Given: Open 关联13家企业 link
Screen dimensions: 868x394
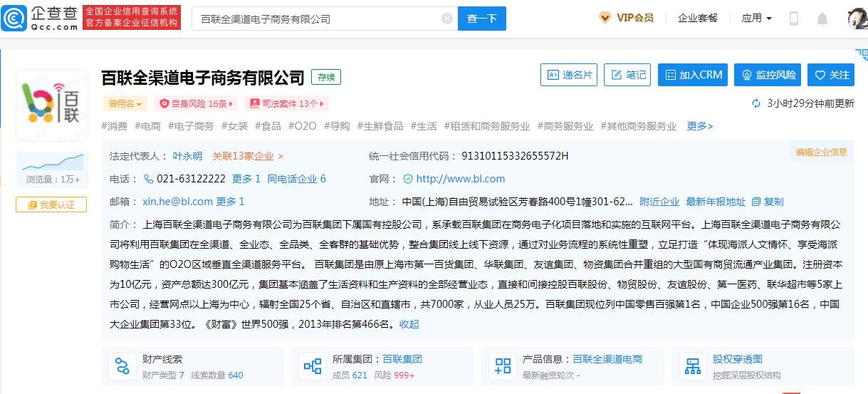Looking at the screenshot, I should pos(248,156).
